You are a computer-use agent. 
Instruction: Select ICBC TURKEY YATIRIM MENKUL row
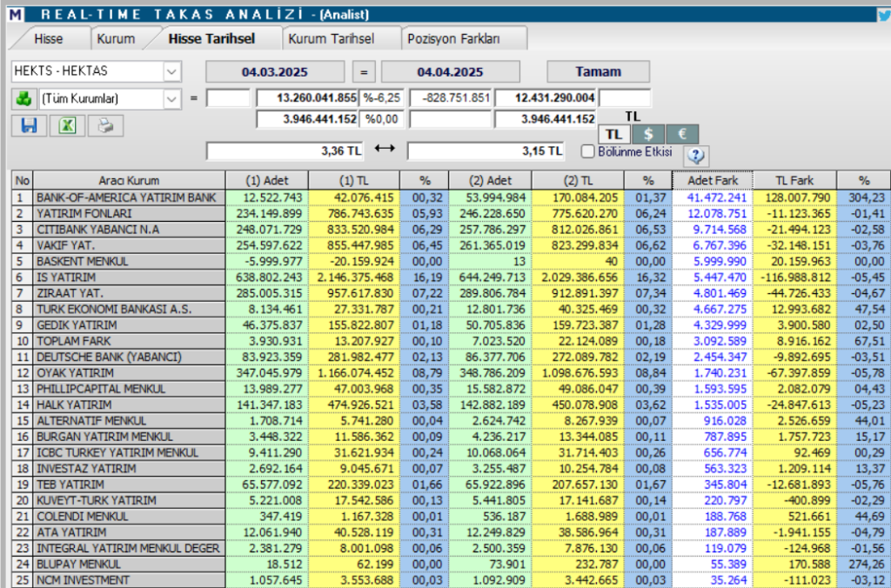[452, 453]
